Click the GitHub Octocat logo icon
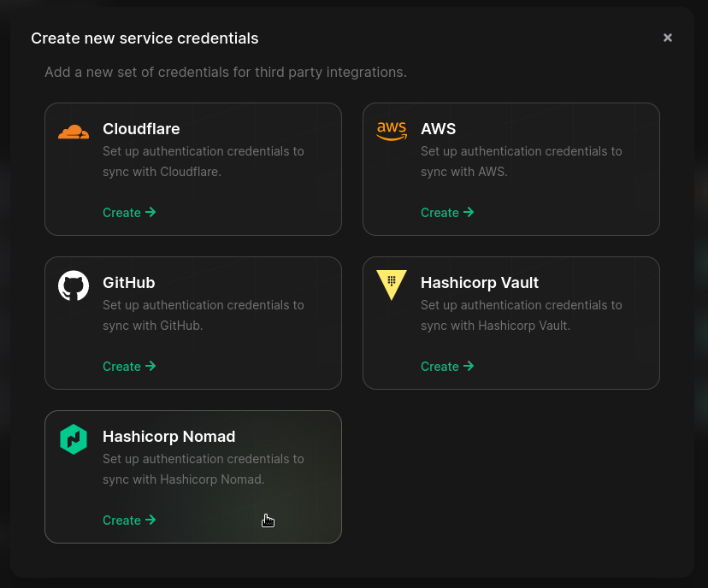The width and height of the screenshot is (708, 588). click(x=74, y=285)
